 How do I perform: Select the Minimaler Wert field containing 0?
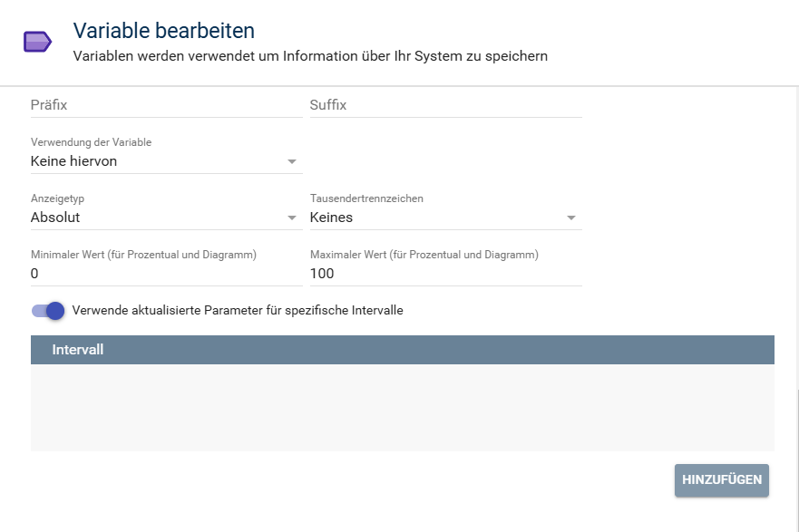point(166,274)
